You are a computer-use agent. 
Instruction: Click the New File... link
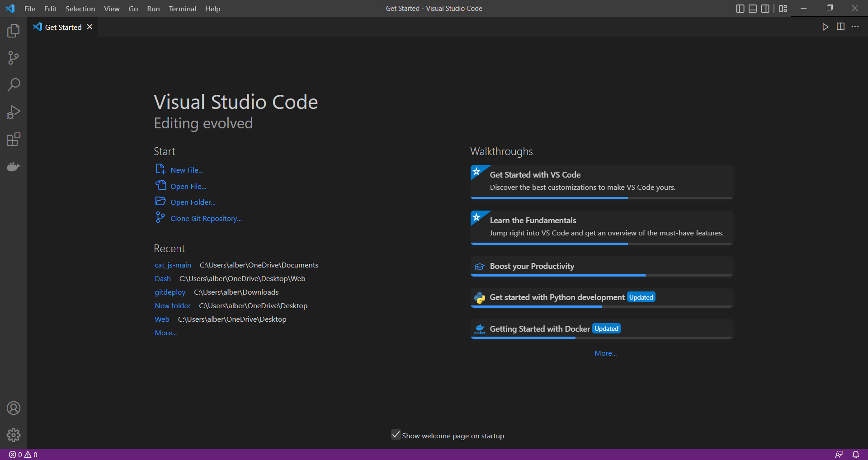click(x=187, y=170)
